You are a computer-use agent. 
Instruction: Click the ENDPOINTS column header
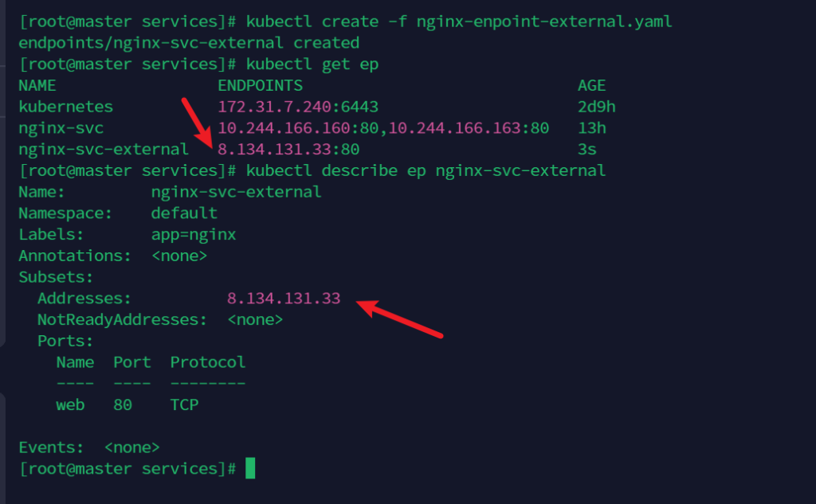pyautogui.click(x=260, y=85)
